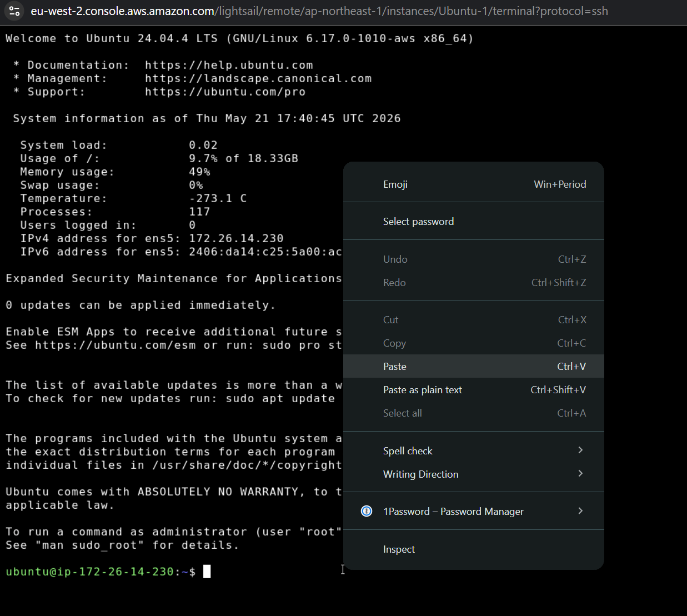This screenshot has height=616, width=687.
Task: Expand 1Password – Password Manager submenu arrow
Action: pyautogui.click(x=580, y=510)
